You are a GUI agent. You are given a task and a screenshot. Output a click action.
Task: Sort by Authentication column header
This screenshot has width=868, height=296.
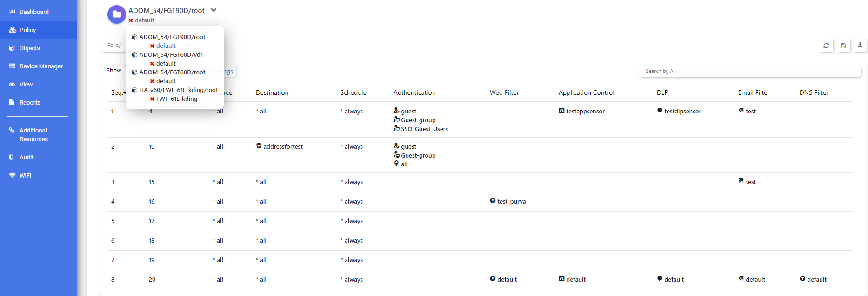pyautogui.click(x=414, y=92)
